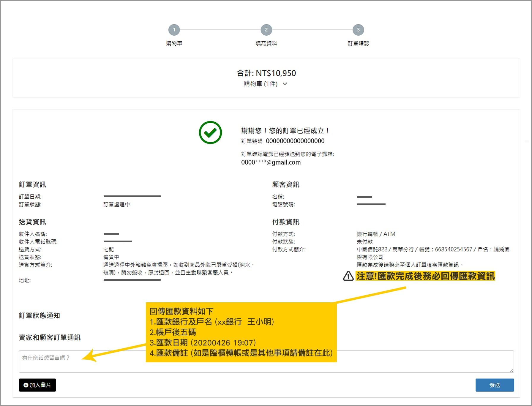532x406 pixels.
Task: Click the 未付款 payment status
Action: [364, 242]
